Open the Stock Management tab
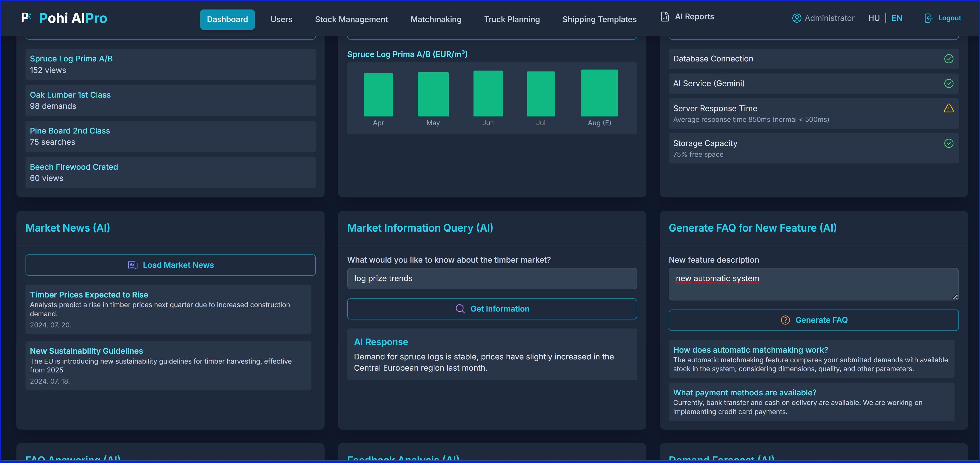This screenshot has width=980, height=463. click(351, 20)
